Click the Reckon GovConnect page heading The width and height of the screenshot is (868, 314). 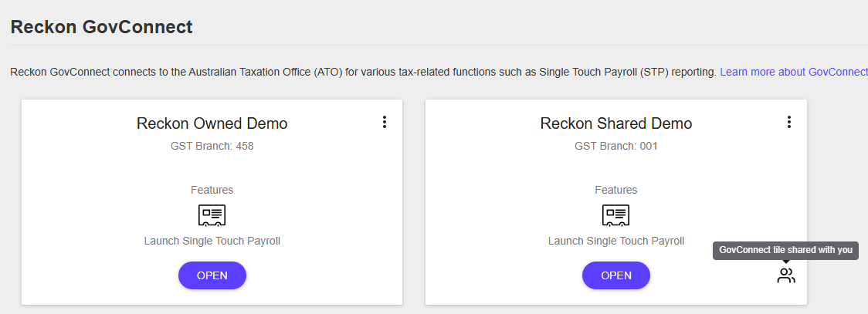tap(101, 27)
